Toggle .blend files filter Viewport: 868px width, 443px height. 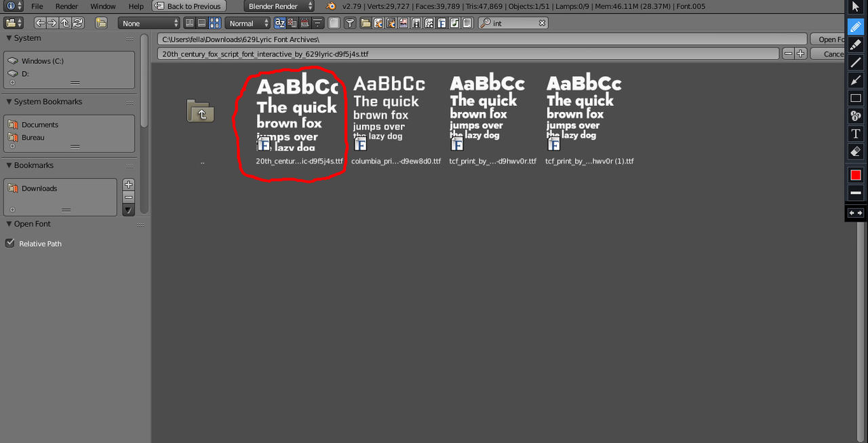(x=378, y=23)
